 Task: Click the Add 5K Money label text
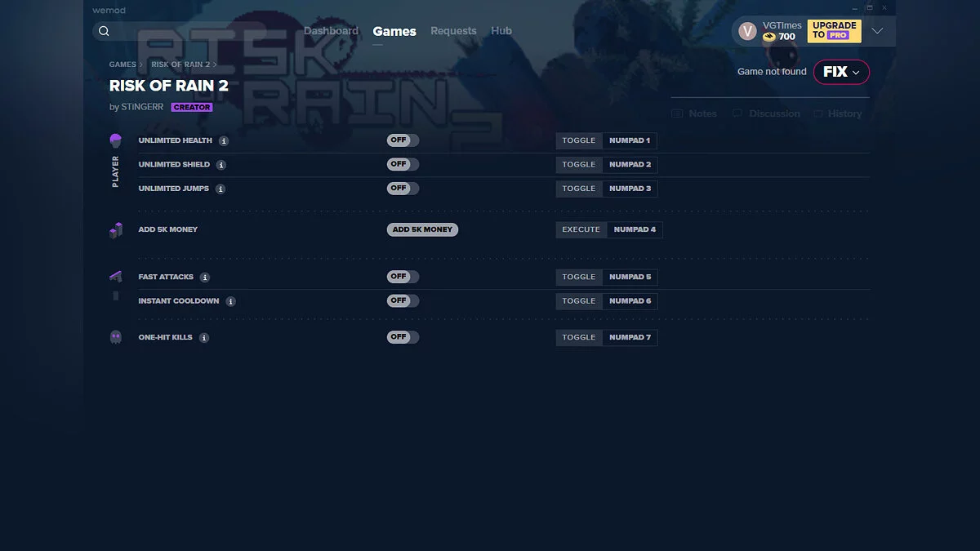(x=168, y=230)
